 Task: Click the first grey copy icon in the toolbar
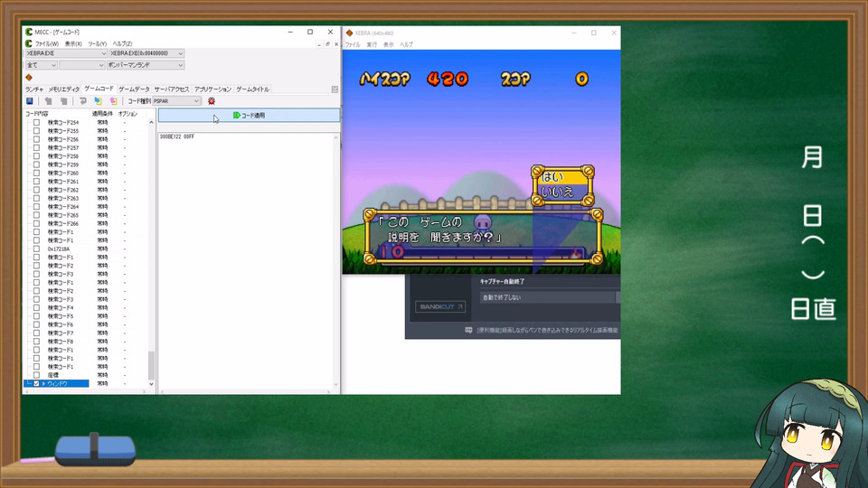click(x=49, y=101)
